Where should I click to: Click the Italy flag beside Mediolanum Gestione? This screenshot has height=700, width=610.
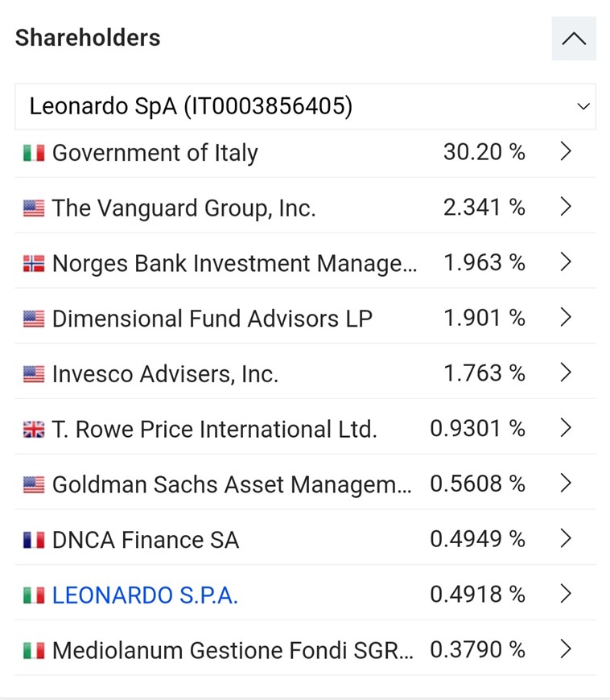34,650
